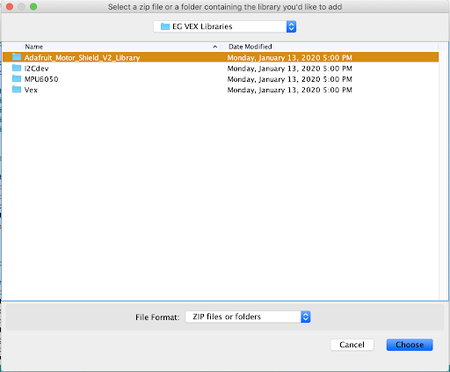Viewport: 450px width, 372px height.
Task: Click the MPU6050 folder icon
Action: 16,79
